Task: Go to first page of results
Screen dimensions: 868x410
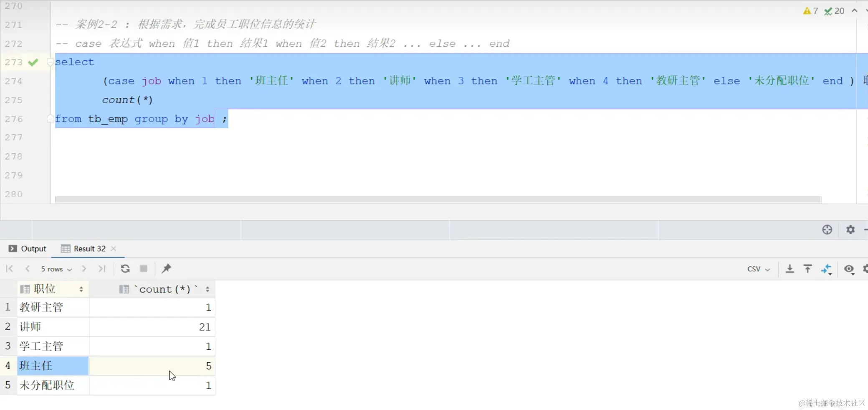Action: point(10,269)
